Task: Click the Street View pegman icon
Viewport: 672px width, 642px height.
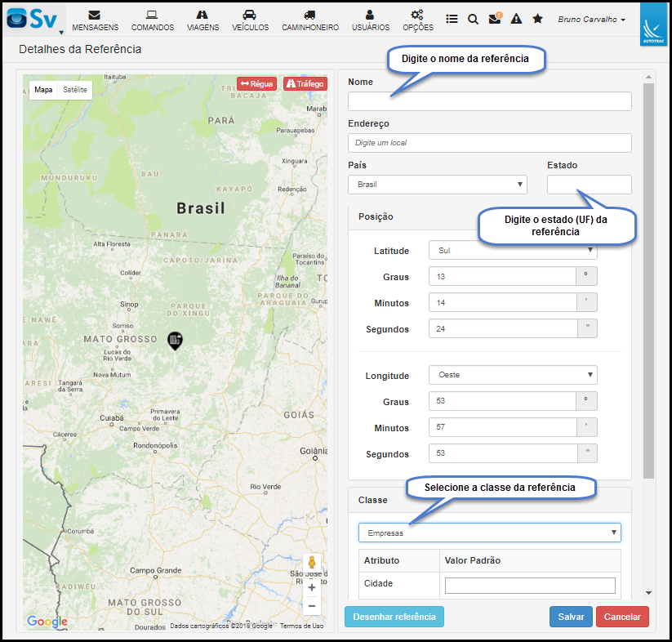Action: [312, 562]
